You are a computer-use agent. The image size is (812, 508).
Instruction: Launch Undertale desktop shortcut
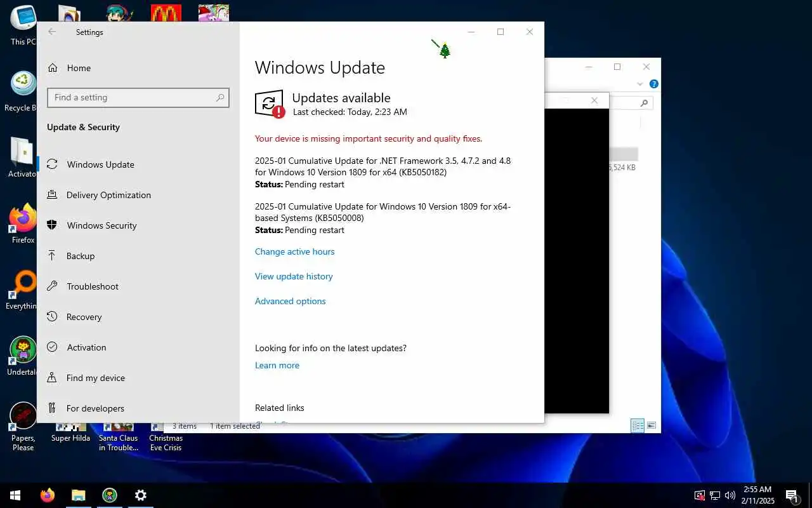coord(23,356)
